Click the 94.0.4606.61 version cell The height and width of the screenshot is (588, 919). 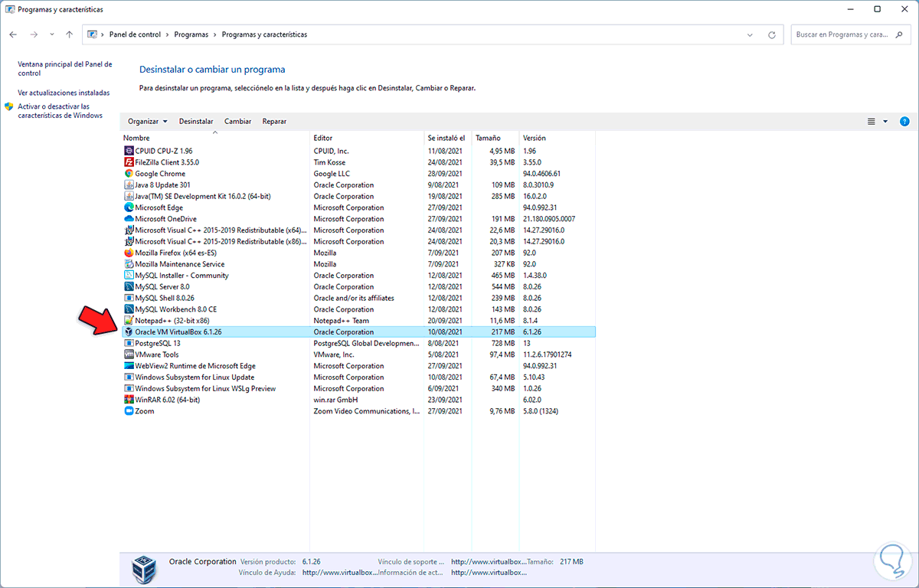(542, 174)
